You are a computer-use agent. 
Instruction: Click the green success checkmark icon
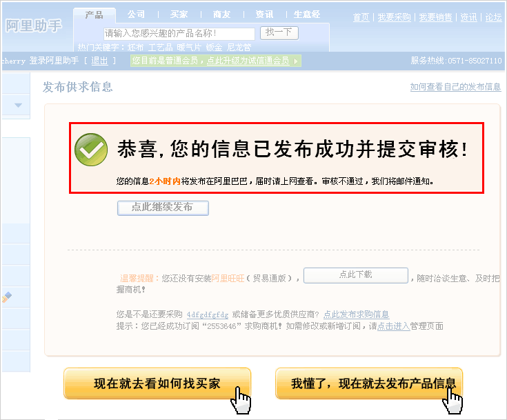point(91,150)
